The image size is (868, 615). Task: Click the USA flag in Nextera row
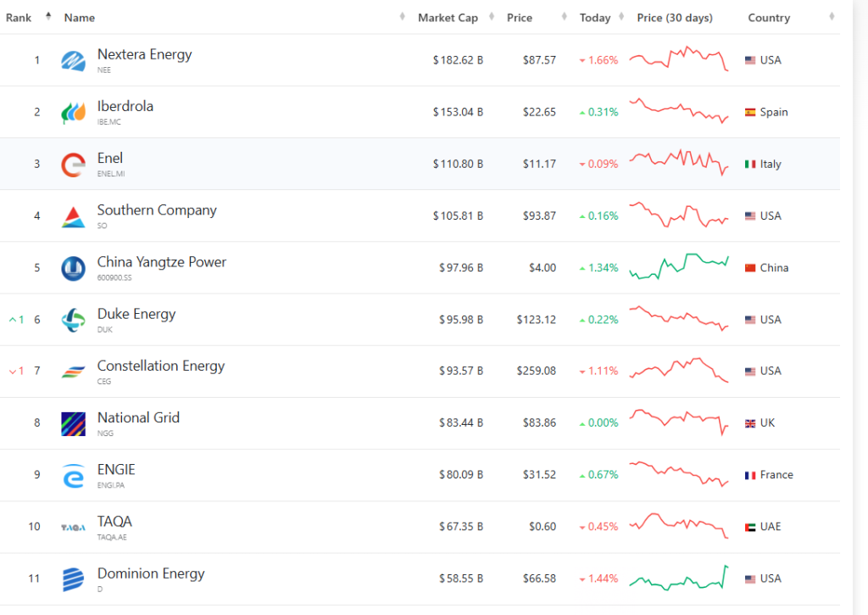pyautogui.click(x=750, y=60)
